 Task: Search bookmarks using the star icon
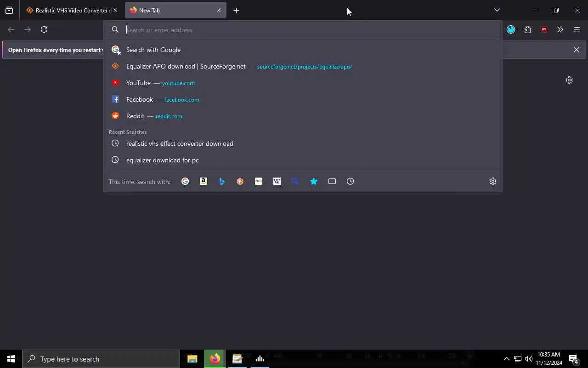tap(314, 181)
